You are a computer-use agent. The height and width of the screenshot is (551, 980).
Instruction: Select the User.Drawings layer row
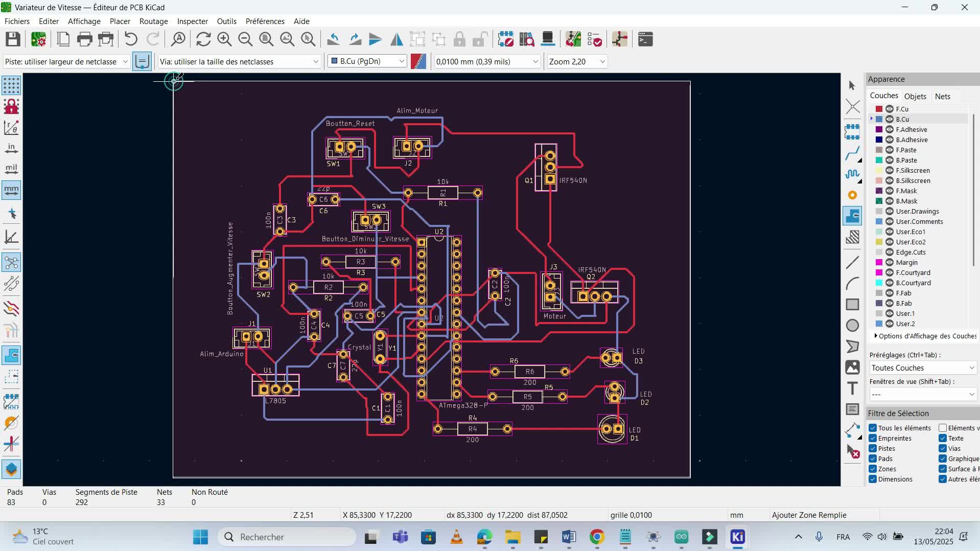918,211
